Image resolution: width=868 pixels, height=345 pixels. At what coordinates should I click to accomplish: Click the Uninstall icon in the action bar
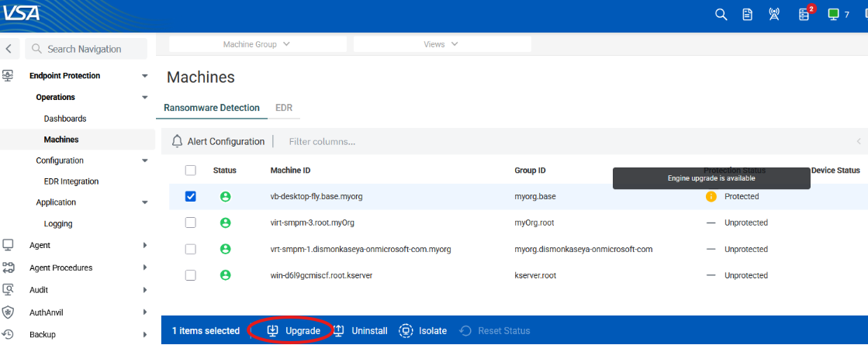coord(339,330)
